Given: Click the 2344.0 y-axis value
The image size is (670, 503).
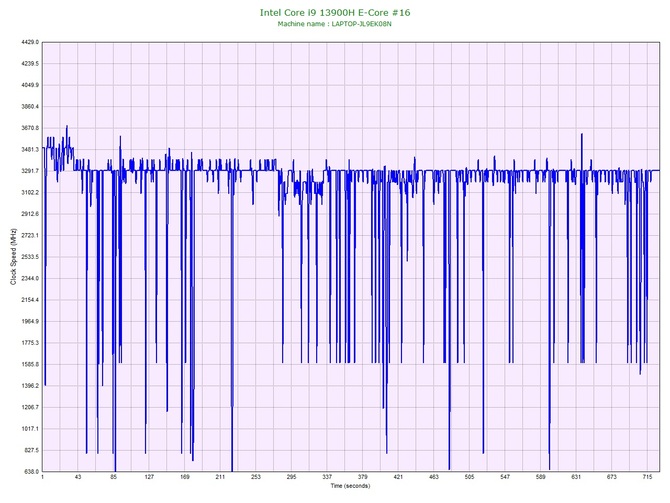Looking at the screenshot, I should coord(30,278).
